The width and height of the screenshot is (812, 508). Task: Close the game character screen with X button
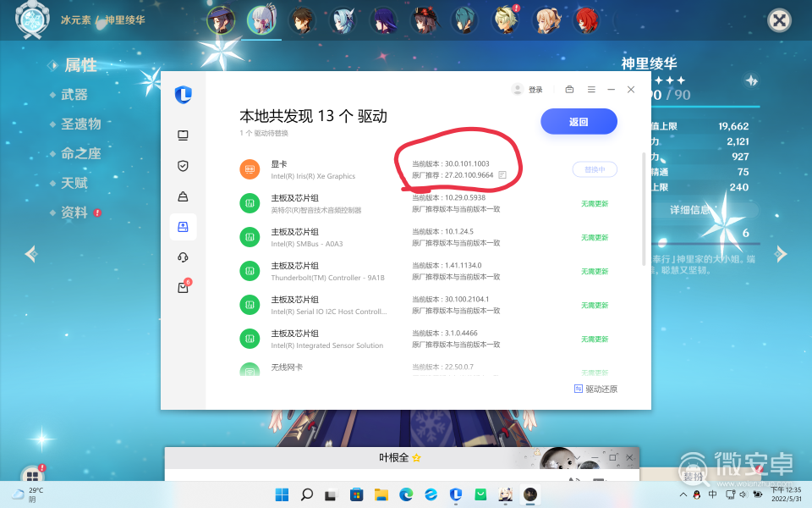click(779, 20)
